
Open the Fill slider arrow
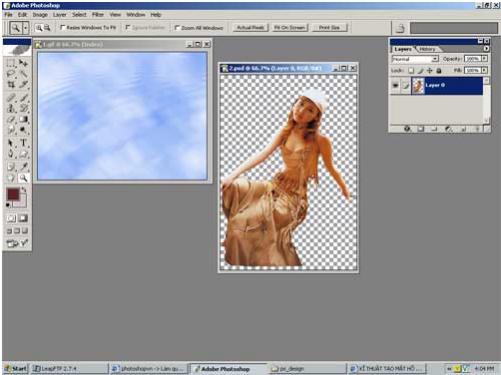coord(484,70)
